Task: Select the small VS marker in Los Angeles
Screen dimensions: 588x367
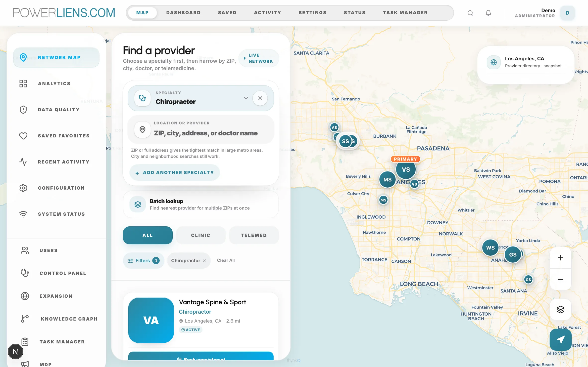Action: (x=414, y=184)
